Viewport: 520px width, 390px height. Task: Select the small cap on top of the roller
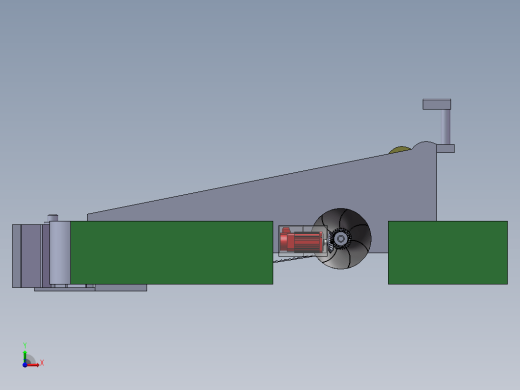coord(53,218)
